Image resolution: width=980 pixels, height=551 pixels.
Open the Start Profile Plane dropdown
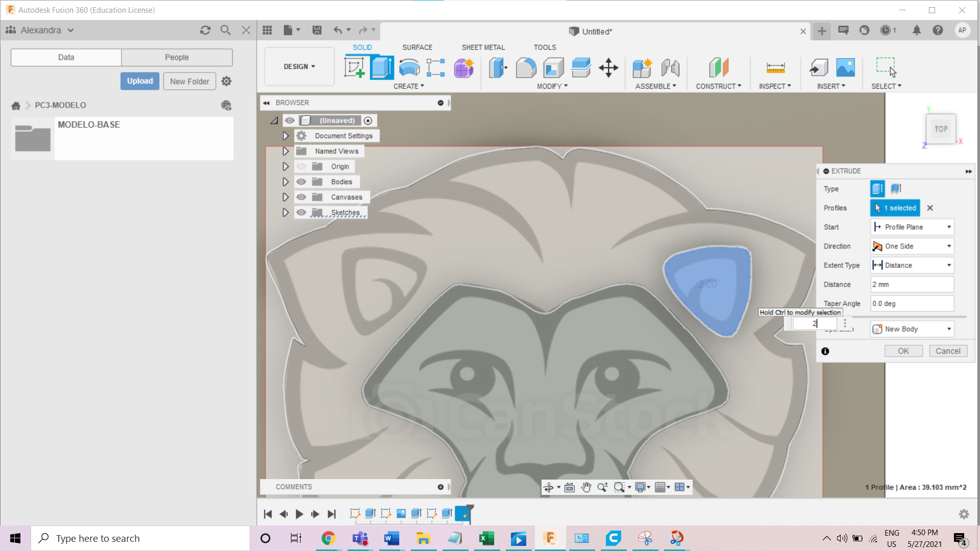pyautogui.click(x=912, y=227)
